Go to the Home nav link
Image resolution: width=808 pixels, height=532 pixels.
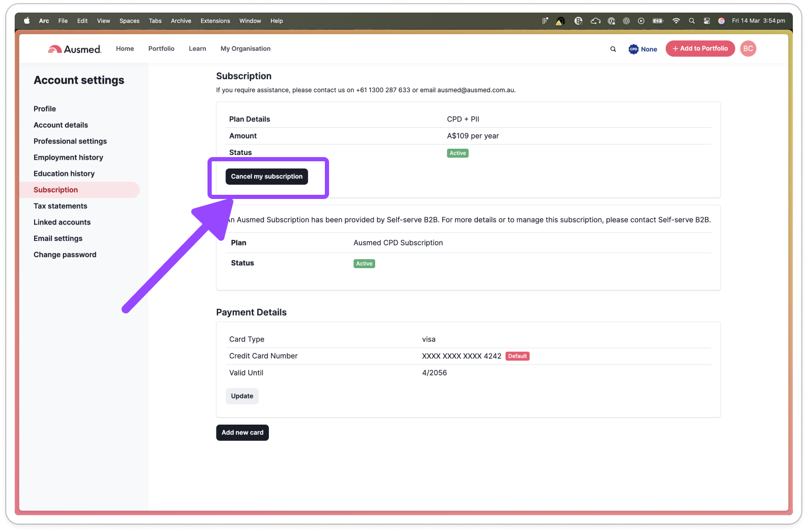coord(125,49)
